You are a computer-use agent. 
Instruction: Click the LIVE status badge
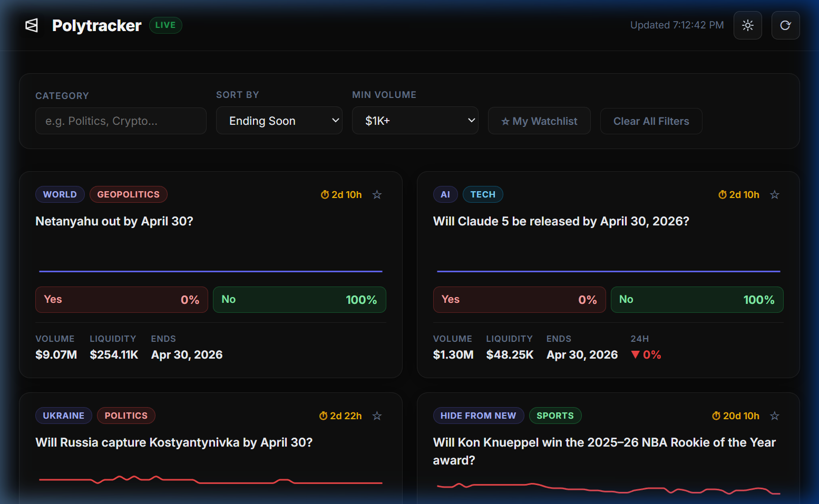pos(165,25)
